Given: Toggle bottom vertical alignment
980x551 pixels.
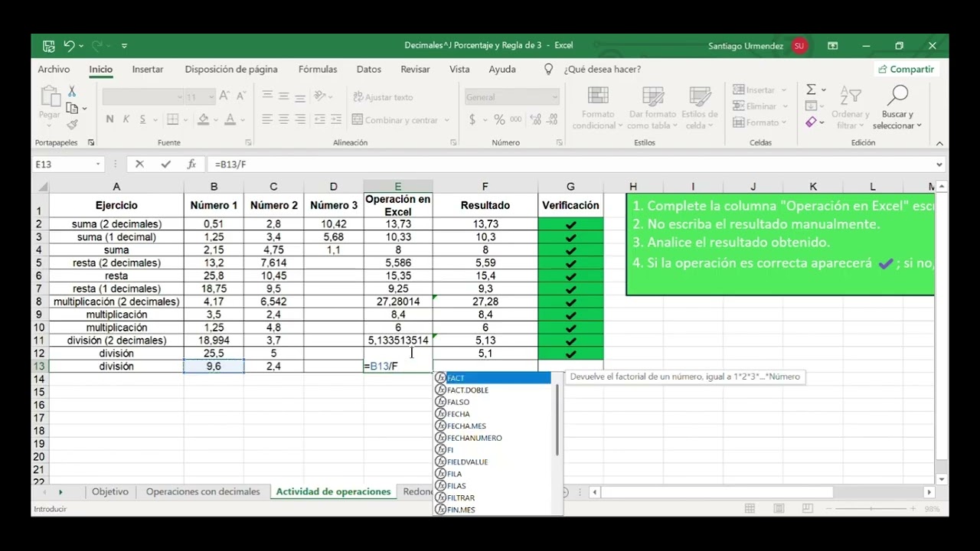Looking at the screenshot, I should click(x=299, y=96).
